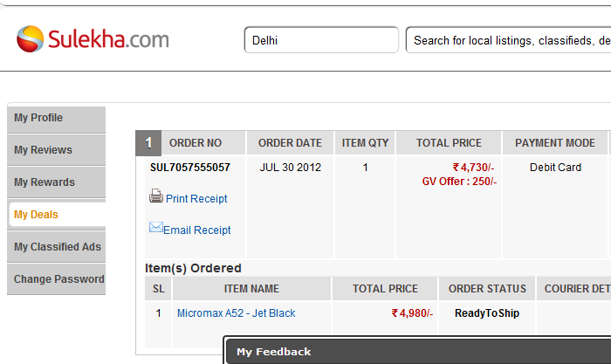This screenshot has height=364, width=611.
Task: Click the ORDER STATUS column header
Action: pos(487,289)
